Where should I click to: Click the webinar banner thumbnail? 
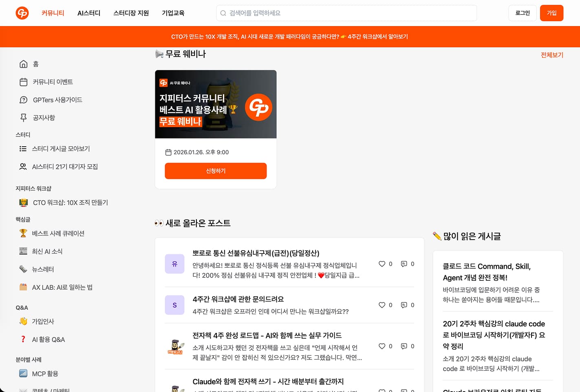tap(216, 104)
